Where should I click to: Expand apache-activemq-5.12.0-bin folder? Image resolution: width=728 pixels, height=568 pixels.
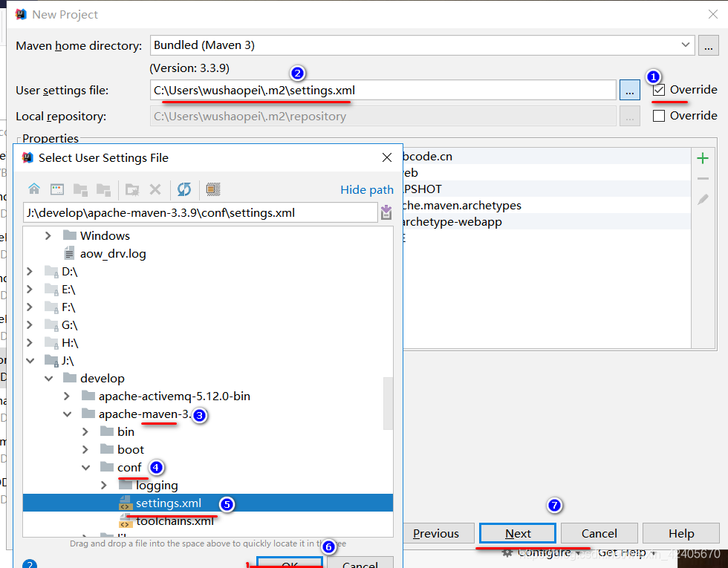pyautogui.click(x=66, y=396)
